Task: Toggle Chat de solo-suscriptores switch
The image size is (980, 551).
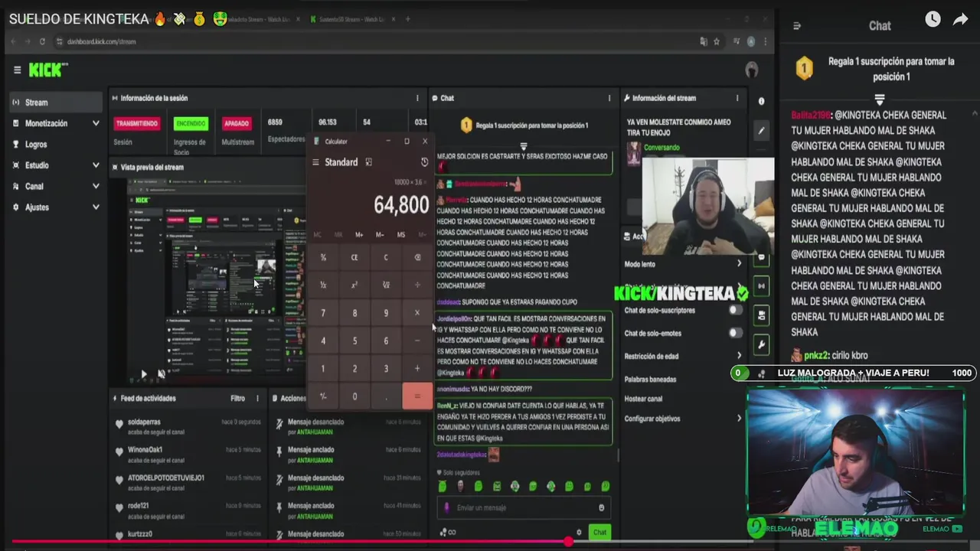Action: (x=736, y=310)
